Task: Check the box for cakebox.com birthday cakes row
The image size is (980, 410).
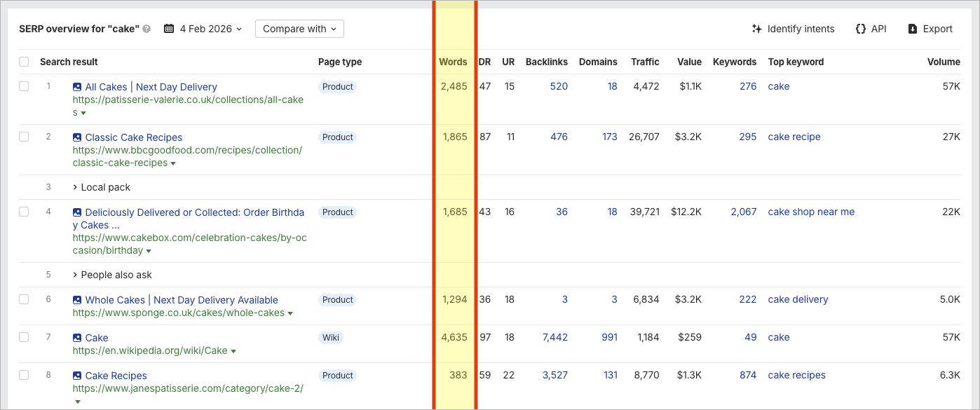Action: click(x=24, y=212)
